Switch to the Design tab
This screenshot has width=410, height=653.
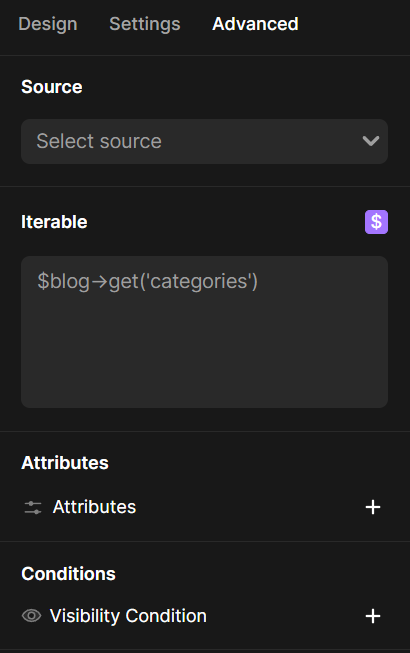(48, 24)
